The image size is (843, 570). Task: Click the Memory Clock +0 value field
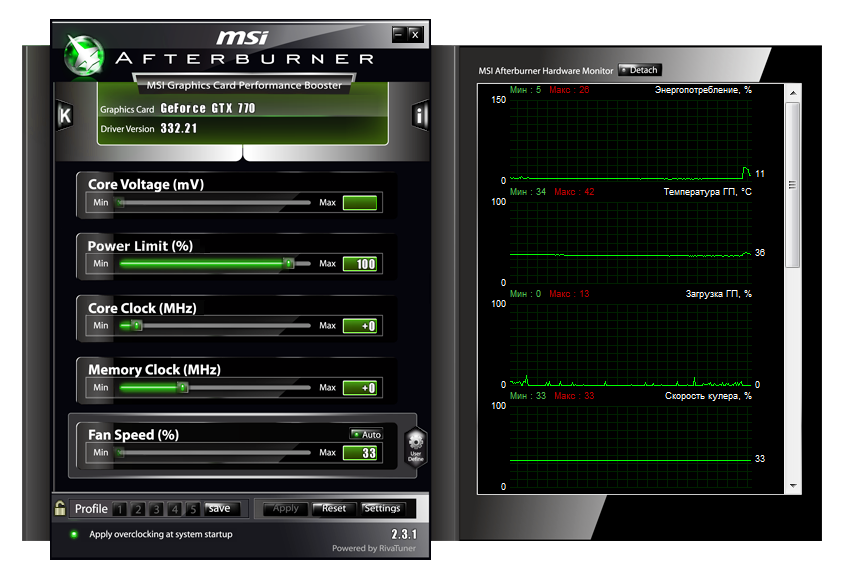(360, 388)
